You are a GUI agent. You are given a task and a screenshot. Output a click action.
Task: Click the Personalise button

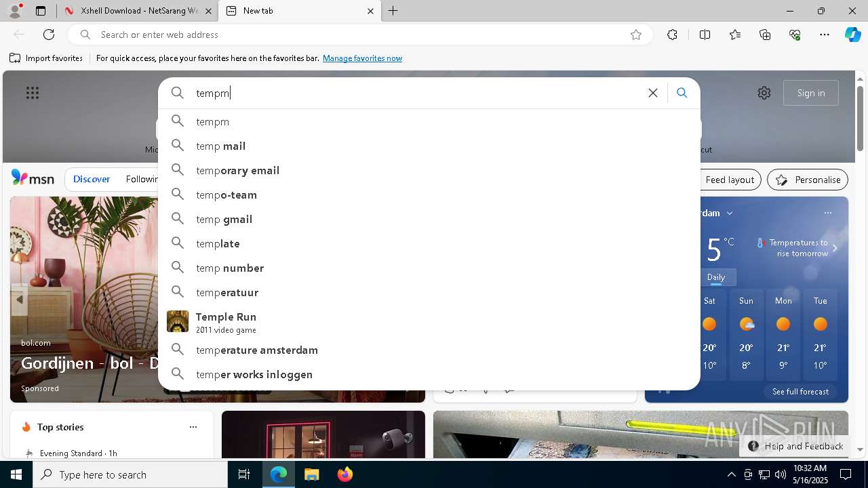pyautogui.click(x=808, y=180)
